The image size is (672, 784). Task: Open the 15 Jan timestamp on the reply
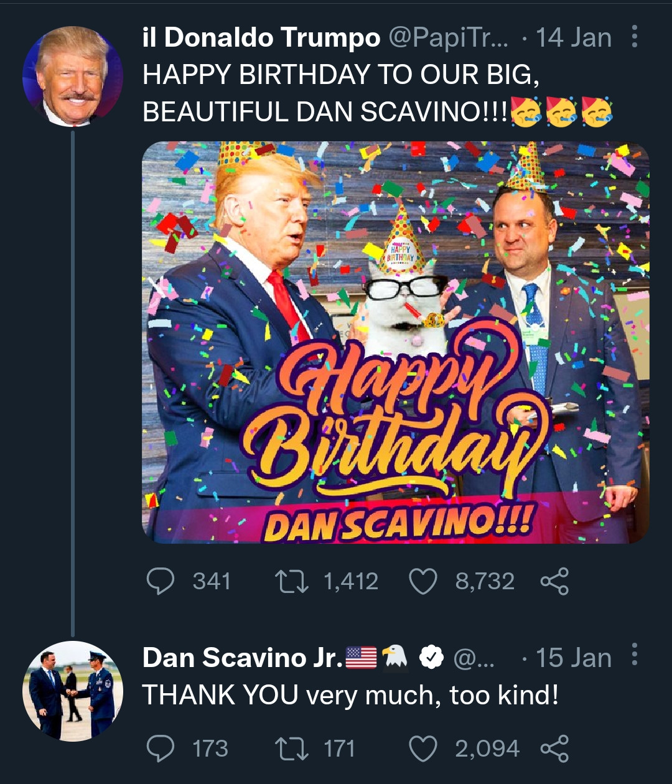(x=573, y=658)
